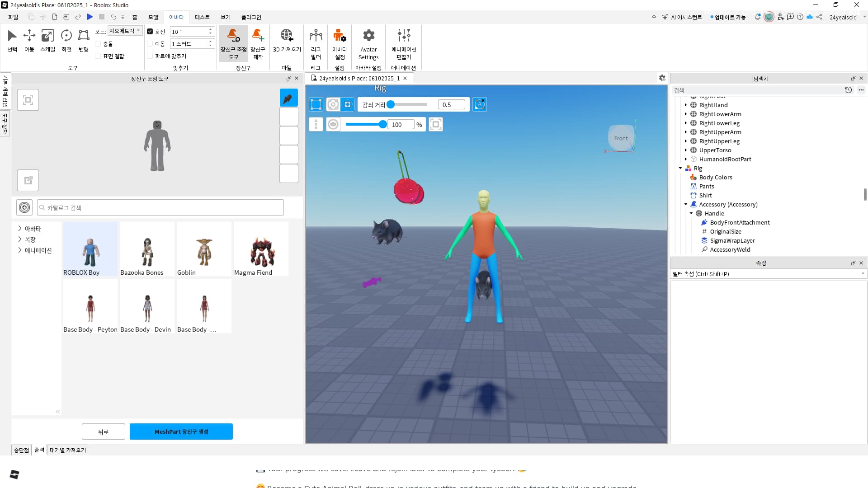Viewport: 868px width, 488px height.
Task: Collapse the Accessory (Accessory) node
Action: [686, 204]
